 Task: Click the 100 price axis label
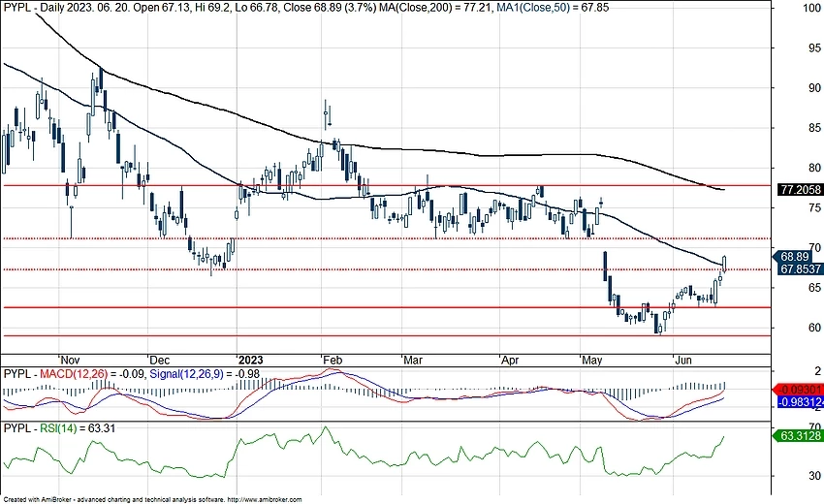point(812,8)
